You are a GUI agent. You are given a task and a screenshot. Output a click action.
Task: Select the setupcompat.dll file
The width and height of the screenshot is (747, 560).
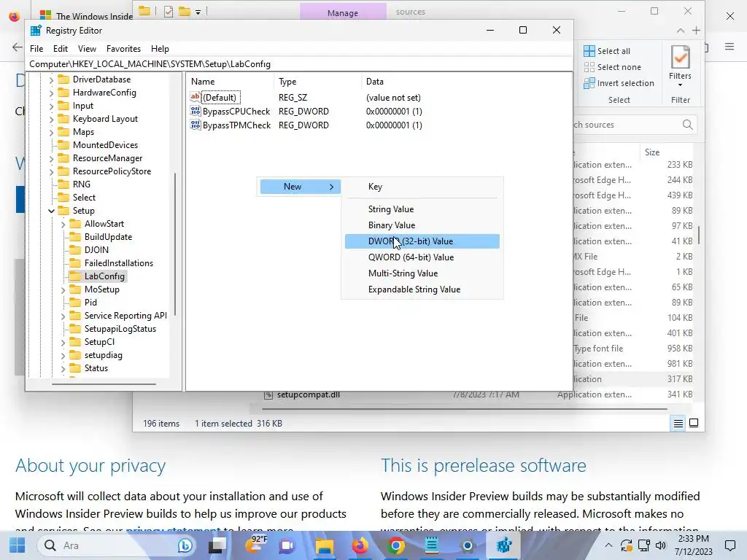point(309,394)
